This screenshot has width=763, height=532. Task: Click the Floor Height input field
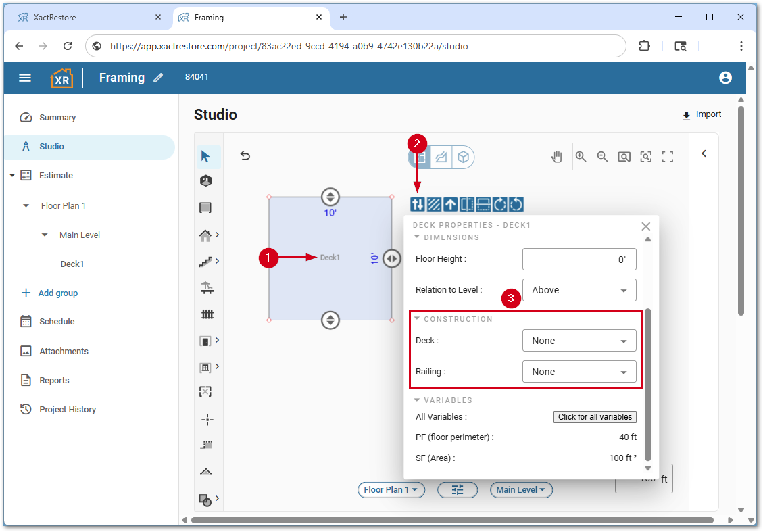pyautogui.click(x=579, y=259)
